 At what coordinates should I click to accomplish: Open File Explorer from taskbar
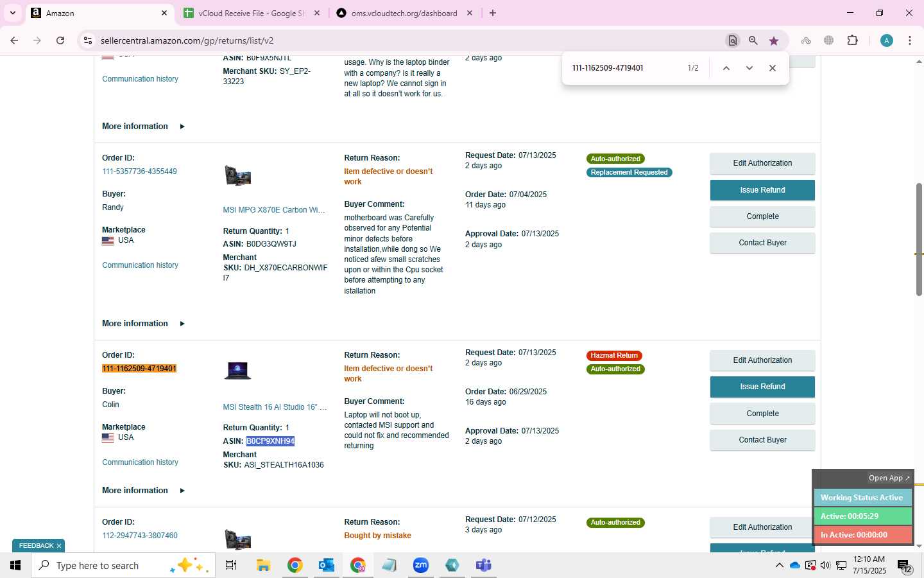point(263,565)
